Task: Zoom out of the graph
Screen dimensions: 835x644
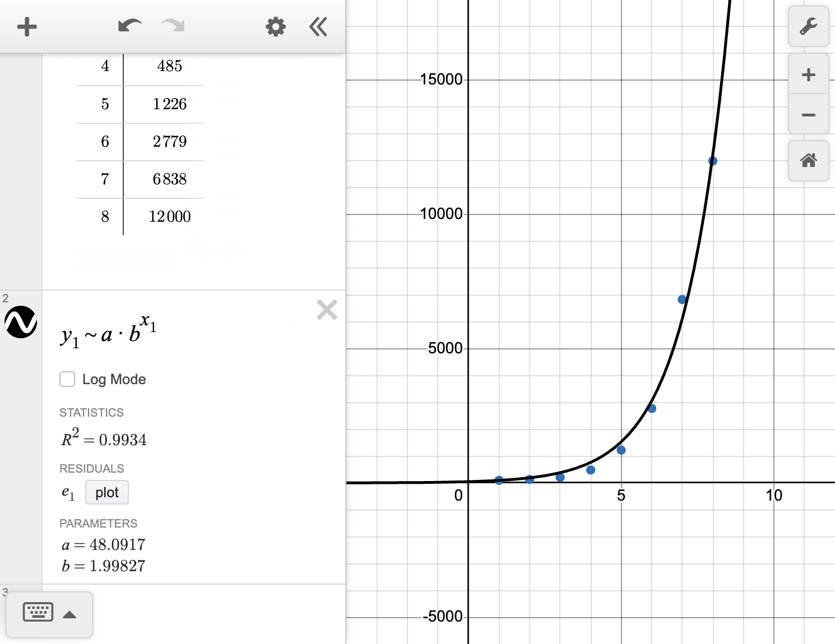Action: (809, 115)
